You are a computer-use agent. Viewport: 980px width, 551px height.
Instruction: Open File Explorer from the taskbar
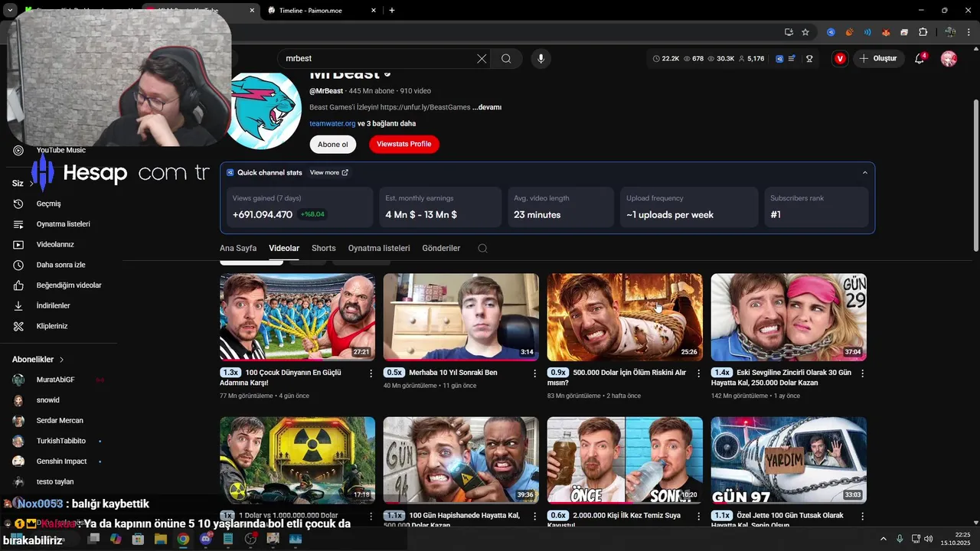click(161, 539)
